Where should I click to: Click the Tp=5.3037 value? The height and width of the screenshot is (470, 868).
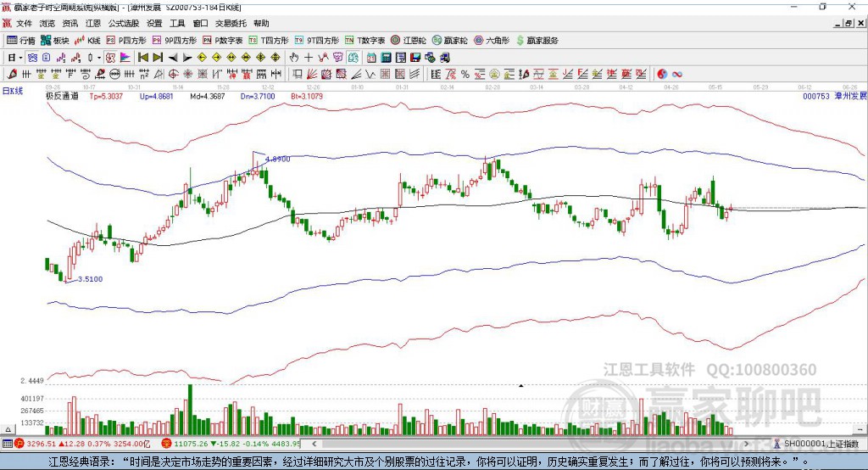click(106, 97)
